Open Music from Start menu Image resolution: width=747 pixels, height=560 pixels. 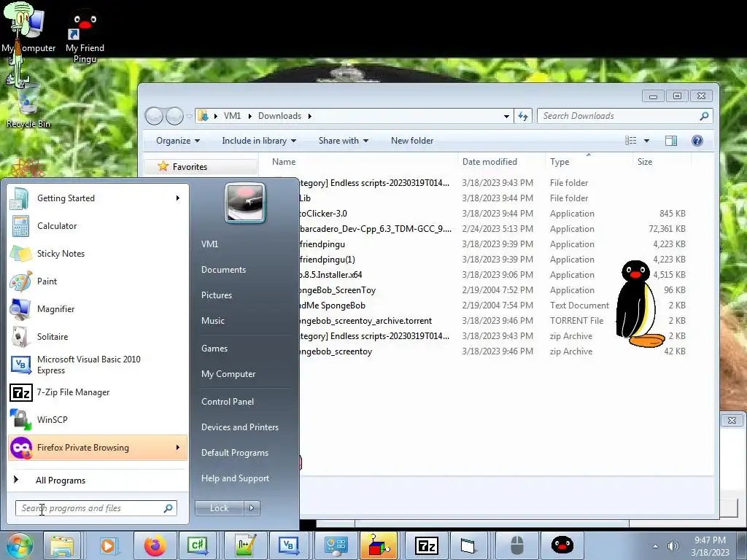(x=212, y=321)
